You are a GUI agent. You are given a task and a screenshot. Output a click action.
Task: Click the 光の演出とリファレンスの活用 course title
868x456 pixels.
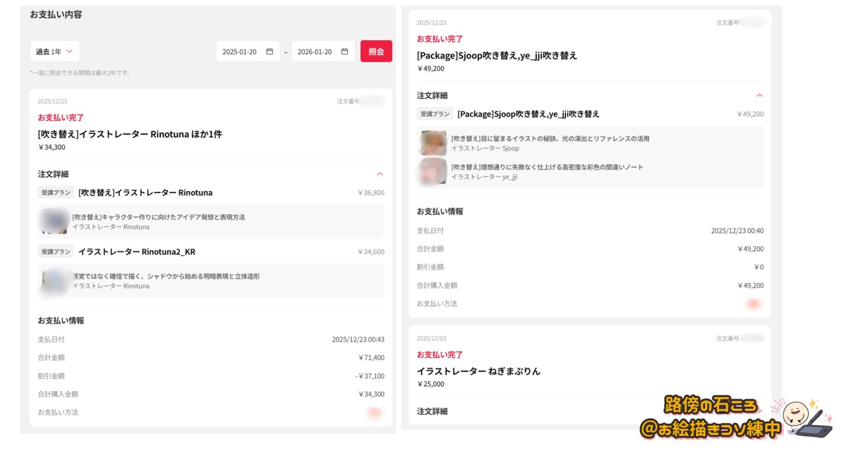pyautogui.click(x=550, y=138)
